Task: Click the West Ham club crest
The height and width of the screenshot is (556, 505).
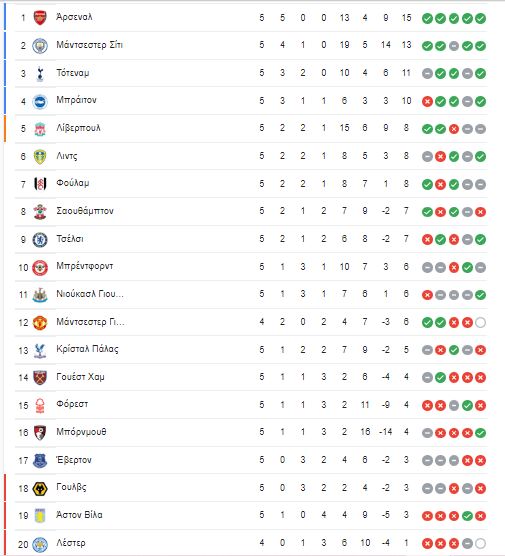Action: [40, 378]
